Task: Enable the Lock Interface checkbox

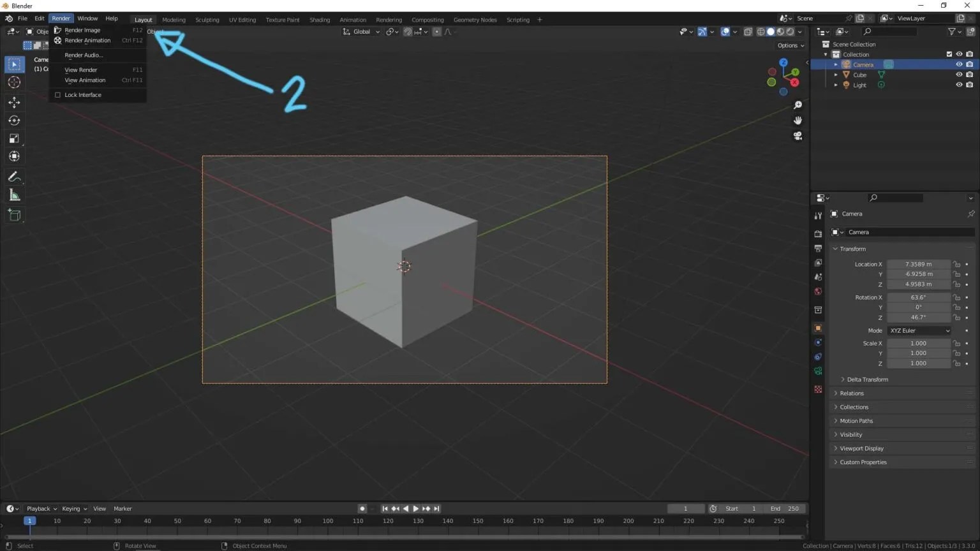Action: click(57, 95)
